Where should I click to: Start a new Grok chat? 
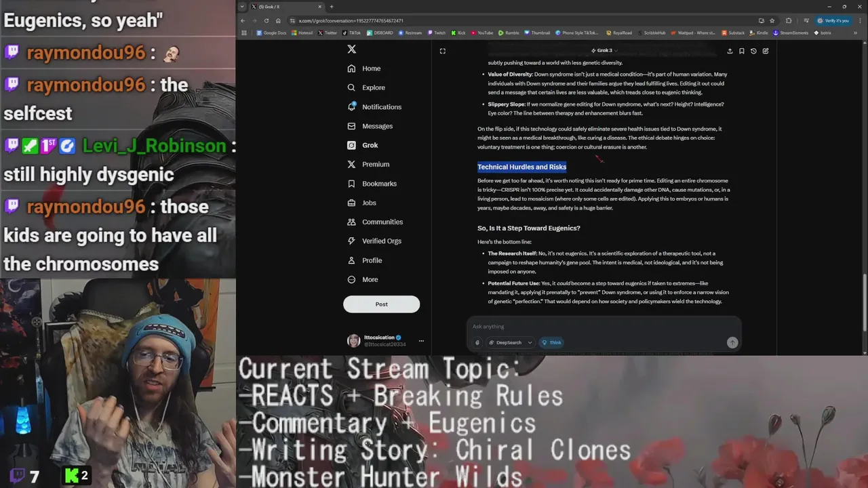(x=766, y=51)
